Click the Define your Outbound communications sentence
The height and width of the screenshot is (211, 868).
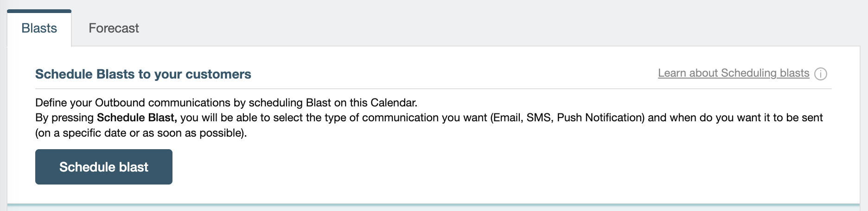(226, 103)
